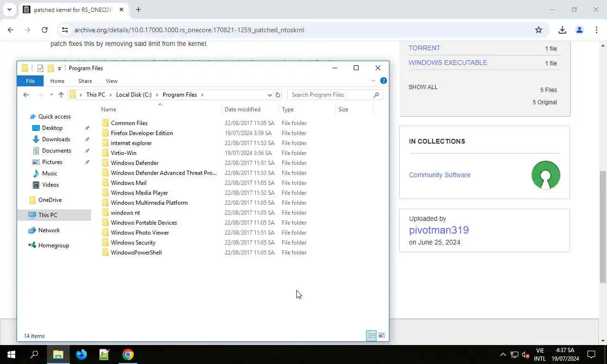This screenshot has height=364, width=607.
Task: Open a new Chrome tab
Action: pos(138,9)
